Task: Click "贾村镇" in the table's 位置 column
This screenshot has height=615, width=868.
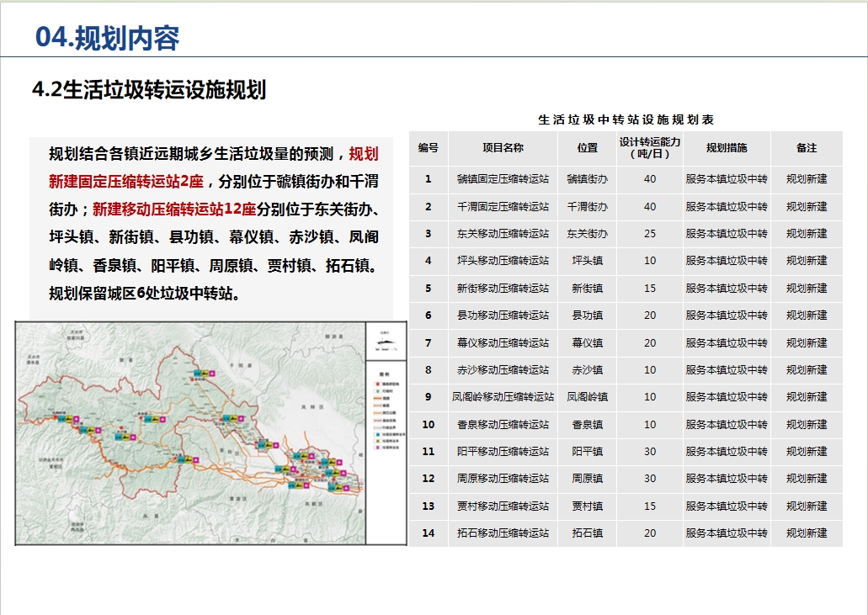Action: click(x=588, y=506)
